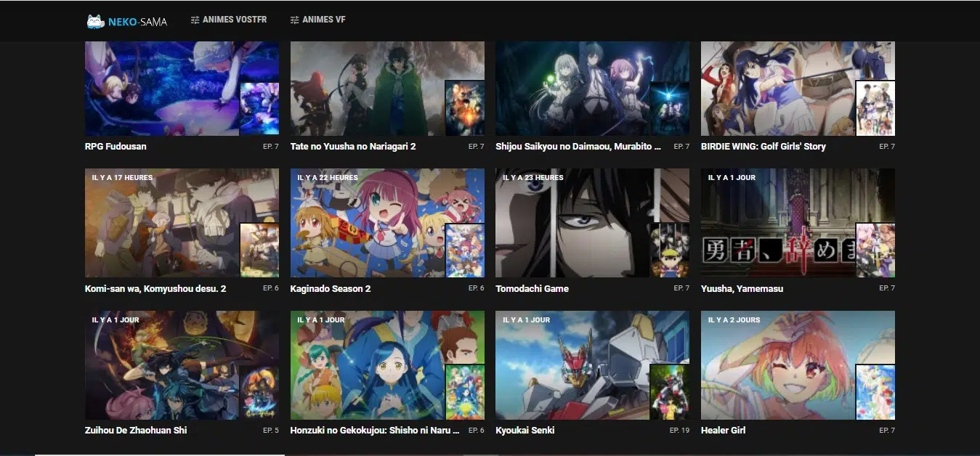Click the 'IL Y A 23 HEURES' timestamp
This screenshot has width=980, height=456.
click(x=533, y=178)
